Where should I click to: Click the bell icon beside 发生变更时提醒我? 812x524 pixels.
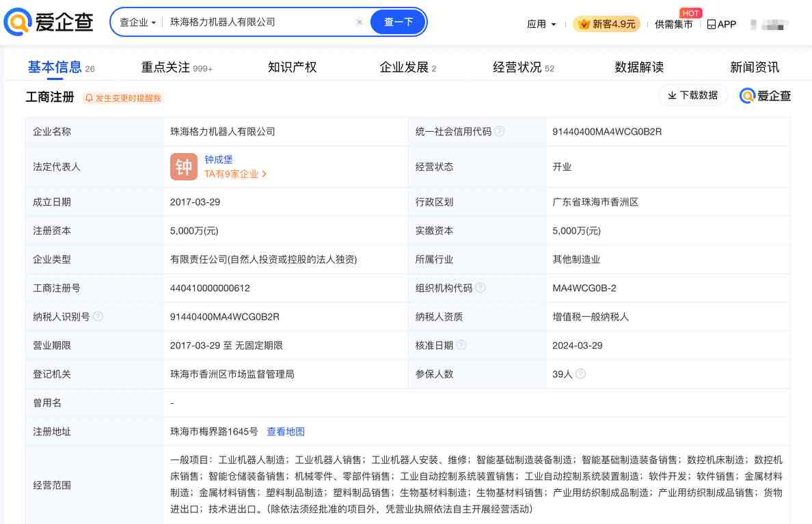(90, 98)
